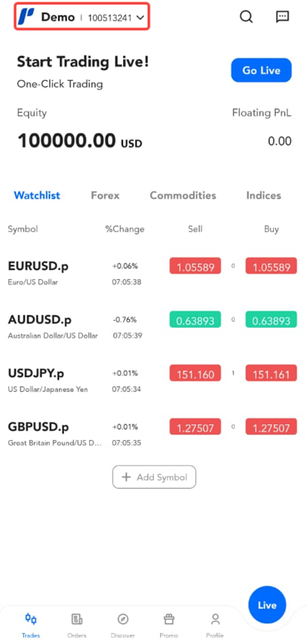
Task: Select the Watchlist tab
Action: (37, 195)
